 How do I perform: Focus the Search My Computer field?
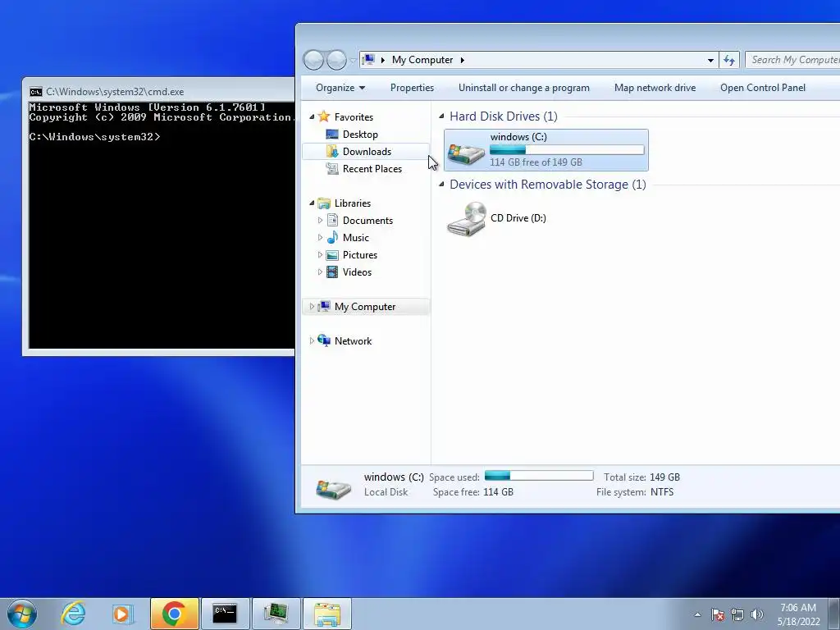793,60
